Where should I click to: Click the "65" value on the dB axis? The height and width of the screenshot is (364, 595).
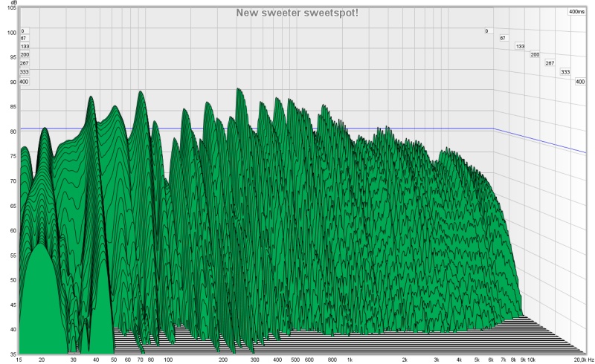[13, 206]
